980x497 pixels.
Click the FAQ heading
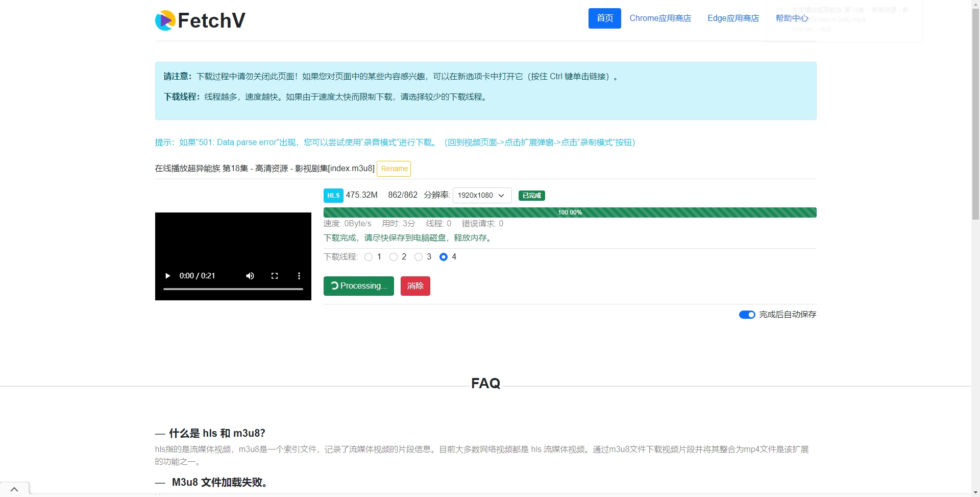(x=485, y=383)
